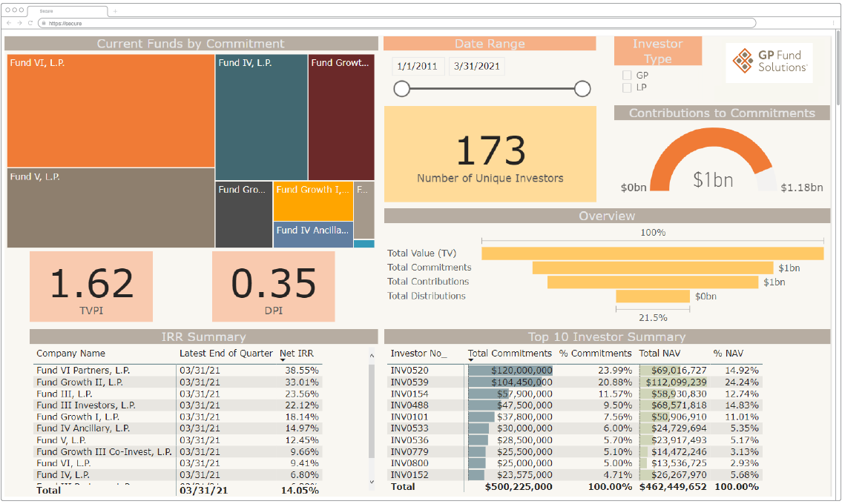Select investor INV0152
This screenshot has width=842, height=504.
(x=410, y=475)
